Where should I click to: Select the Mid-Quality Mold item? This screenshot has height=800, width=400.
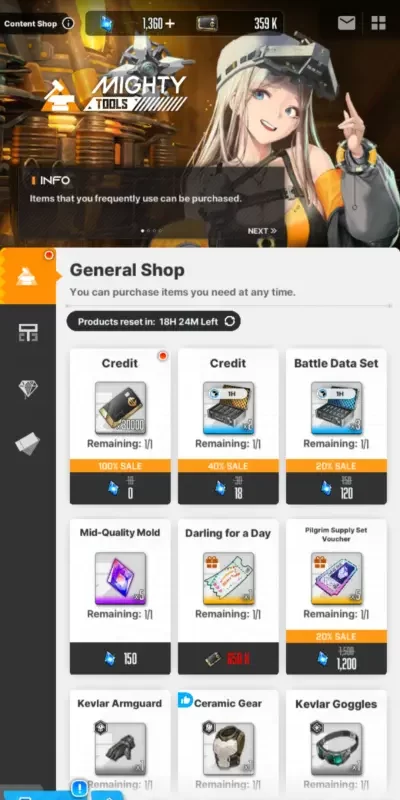click(120, 596)
